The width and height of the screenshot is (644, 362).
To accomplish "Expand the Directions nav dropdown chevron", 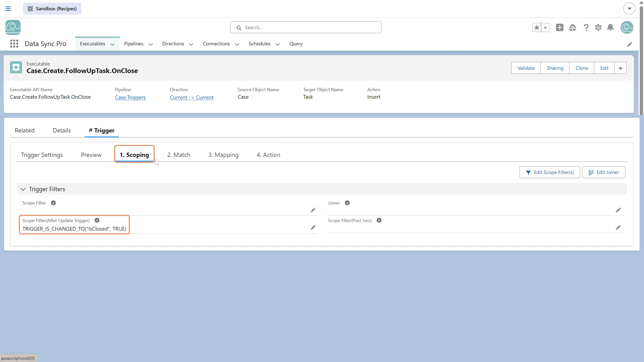I will [x=191, y=44].
